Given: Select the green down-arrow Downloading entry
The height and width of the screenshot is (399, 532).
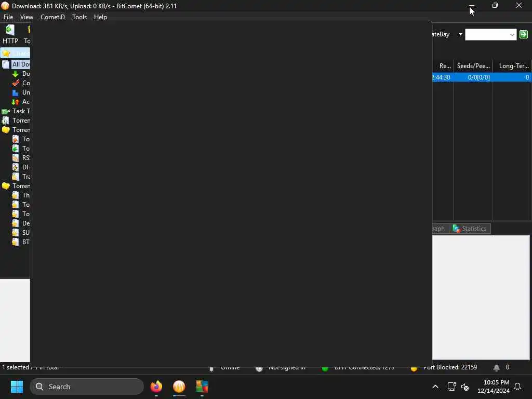Looking at the screenshot, I should tap(21, 74).
